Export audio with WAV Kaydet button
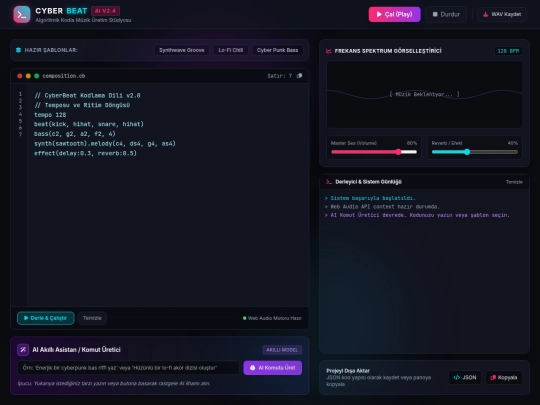The height and width of the screenshot is (405, 540). click(x=502, y=14)
